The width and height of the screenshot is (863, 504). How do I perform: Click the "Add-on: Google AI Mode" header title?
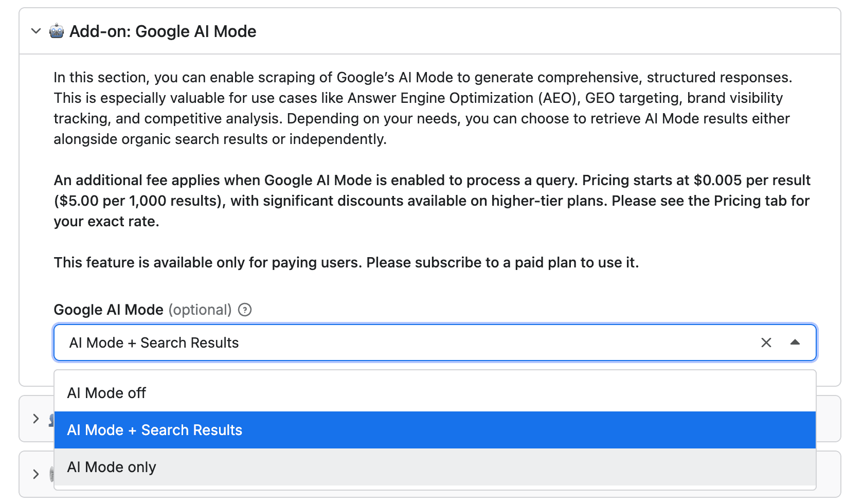163,31
